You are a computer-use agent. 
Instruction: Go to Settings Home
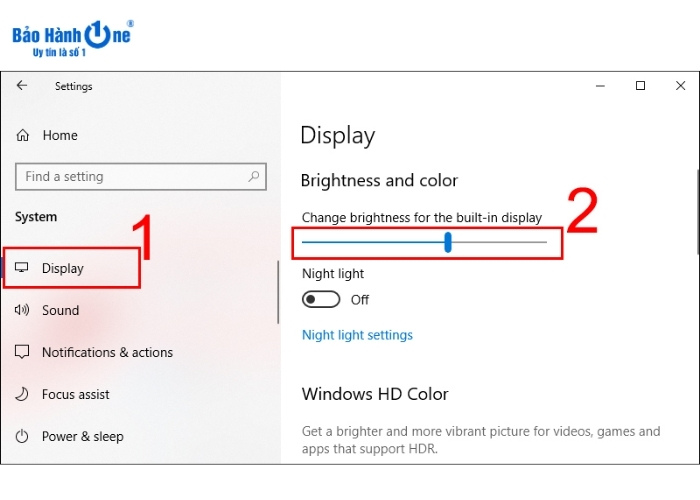[60, 135]
